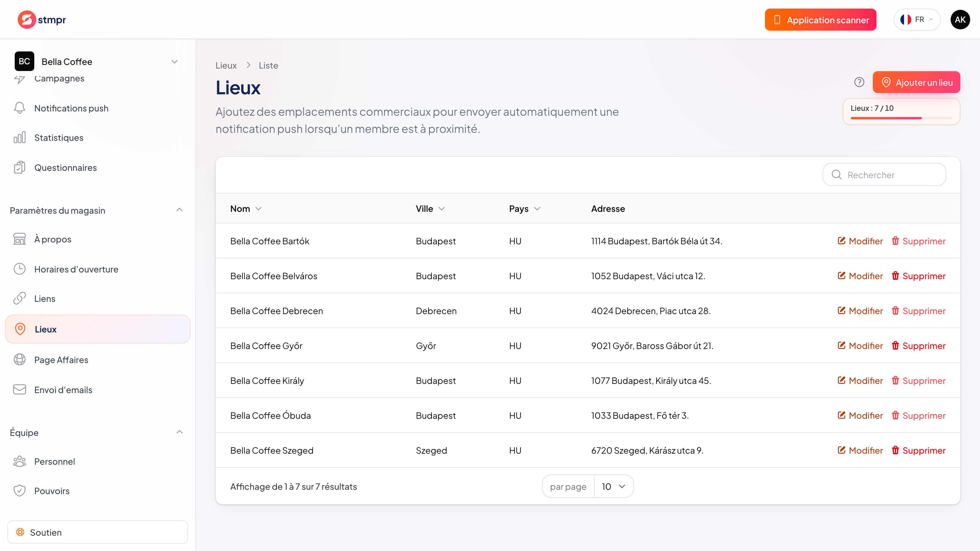This screenshot has height=551, width=980.
Task: Click the Page Affaires globe icon
Action: point(19,359)
